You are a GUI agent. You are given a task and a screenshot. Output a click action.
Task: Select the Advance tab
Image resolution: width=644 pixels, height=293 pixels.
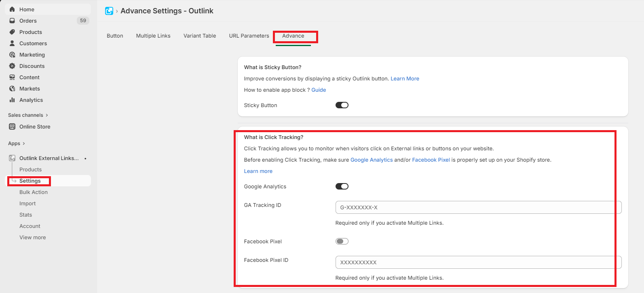click(x=293, y=36)
